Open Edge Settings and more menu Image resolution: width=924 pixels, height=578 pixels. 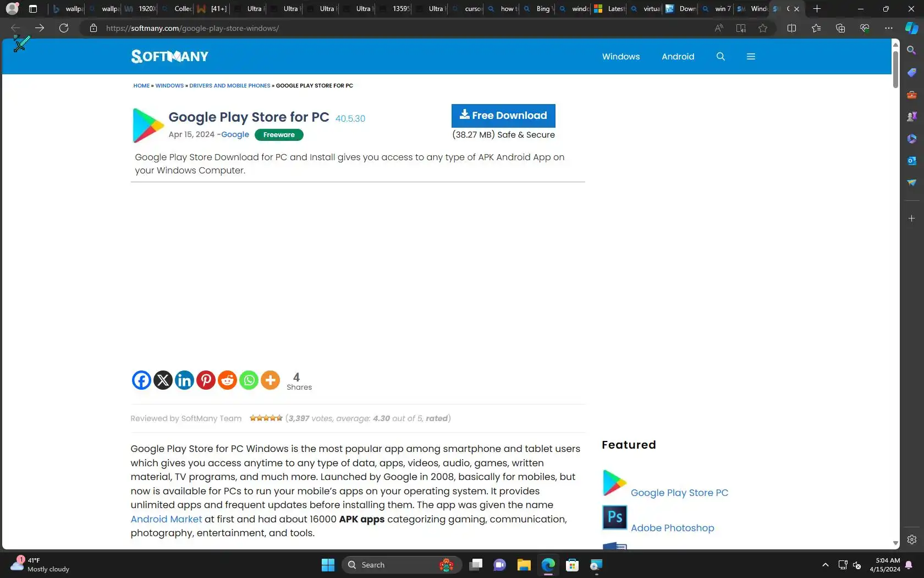888,28
